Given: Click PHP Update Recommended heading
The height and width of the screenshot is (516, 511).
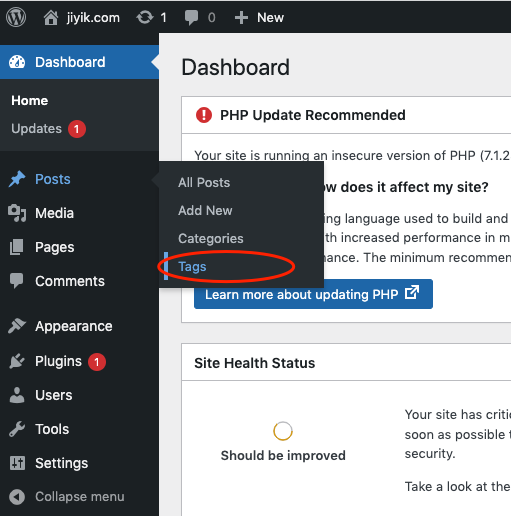Looking at the screenshot, I should click(313, 115).
